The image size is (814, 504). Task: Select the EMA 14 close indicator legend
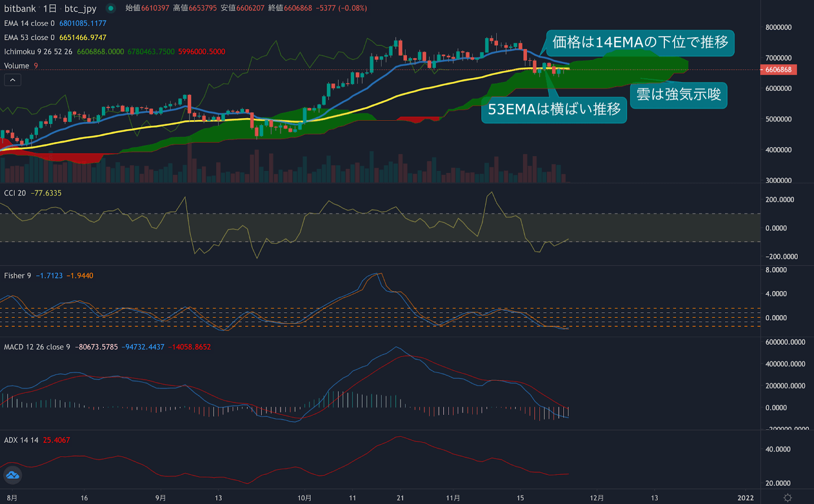[x=28, y=23]
